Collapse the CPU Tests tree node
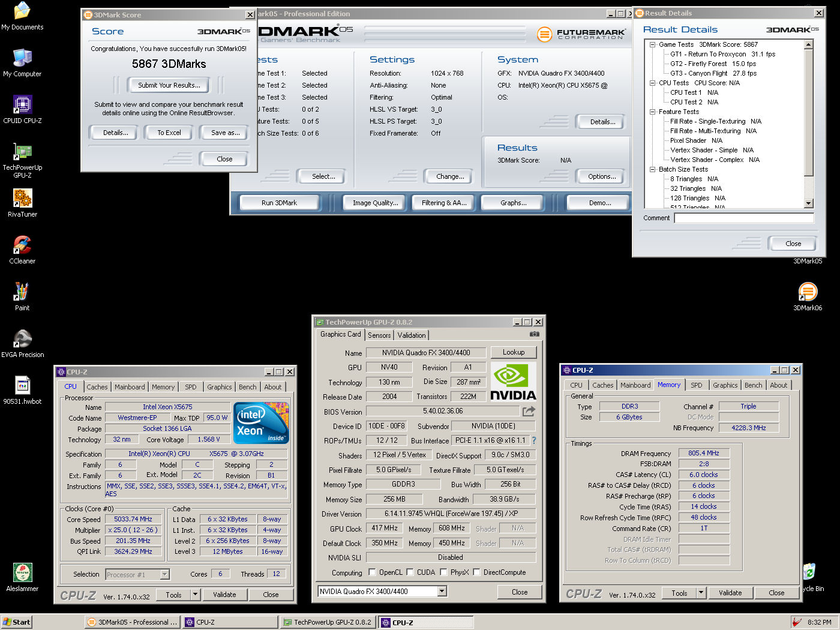840x630 pixels. [x=652, y=83]
